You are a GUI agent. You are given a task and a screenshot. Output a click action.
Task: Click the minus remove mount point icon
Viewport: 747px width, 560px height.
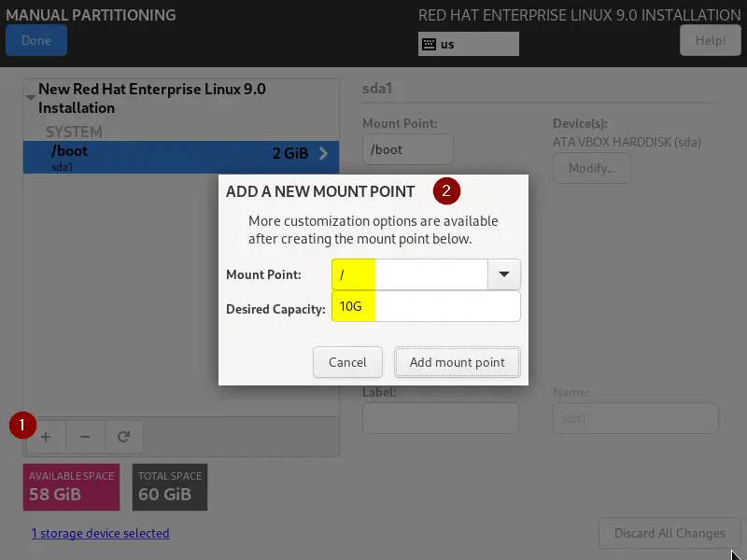pos(85,437)
